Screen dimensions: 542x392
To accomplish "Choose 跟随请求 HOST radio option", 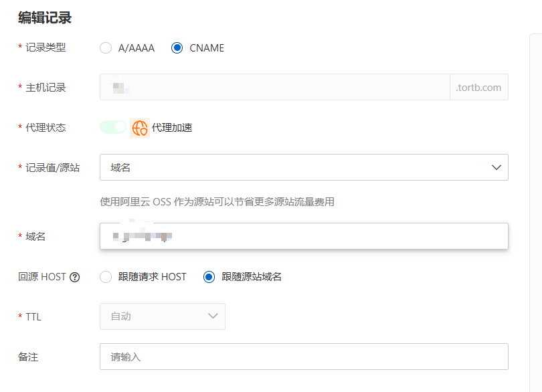I will pyautogui.click(x=106, y=277).
